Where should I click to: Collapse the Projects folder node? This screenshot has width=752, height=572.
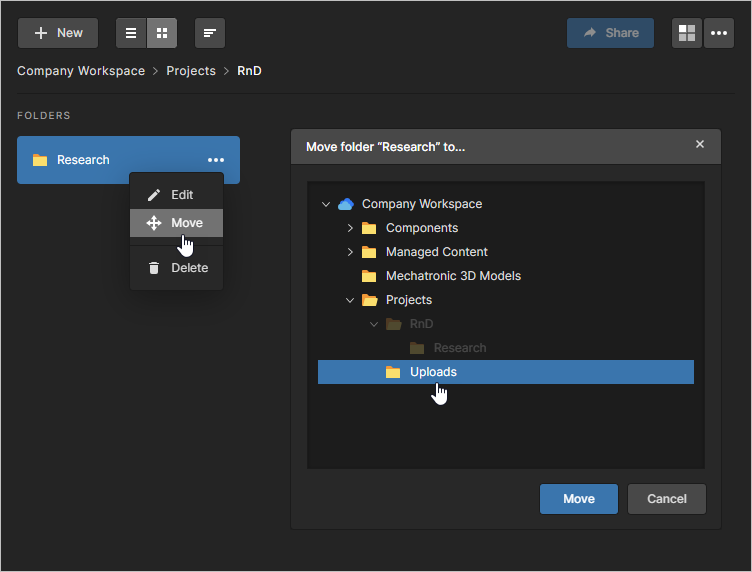click(x=350, y=300)
